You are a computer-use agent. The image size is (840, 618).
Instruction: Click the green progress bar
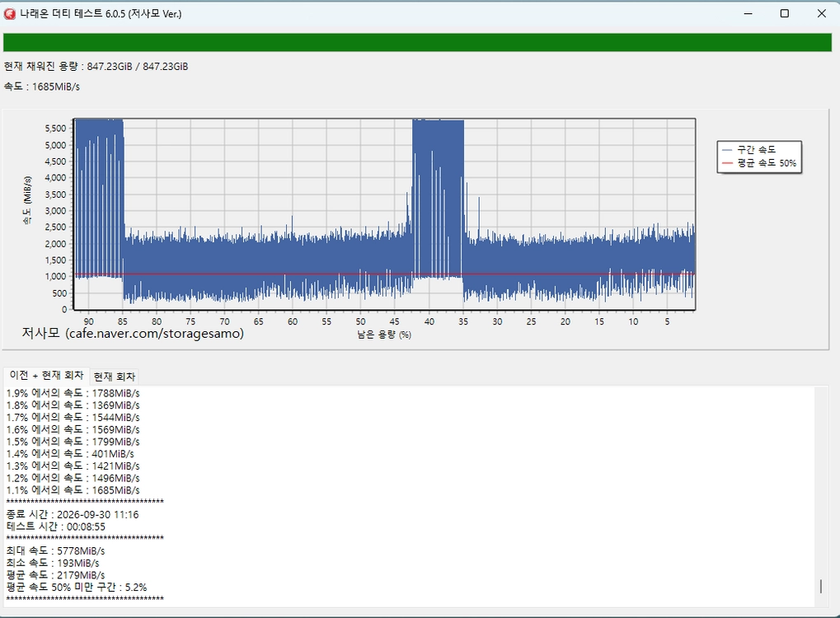coord(417,42)
